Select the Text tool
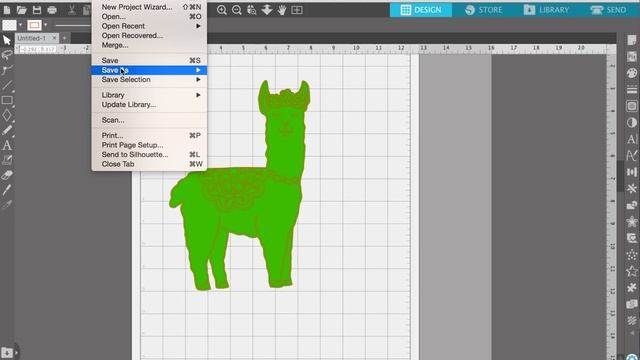The width and height of the screenshot is (640, 360). click(x=7, y=145)
